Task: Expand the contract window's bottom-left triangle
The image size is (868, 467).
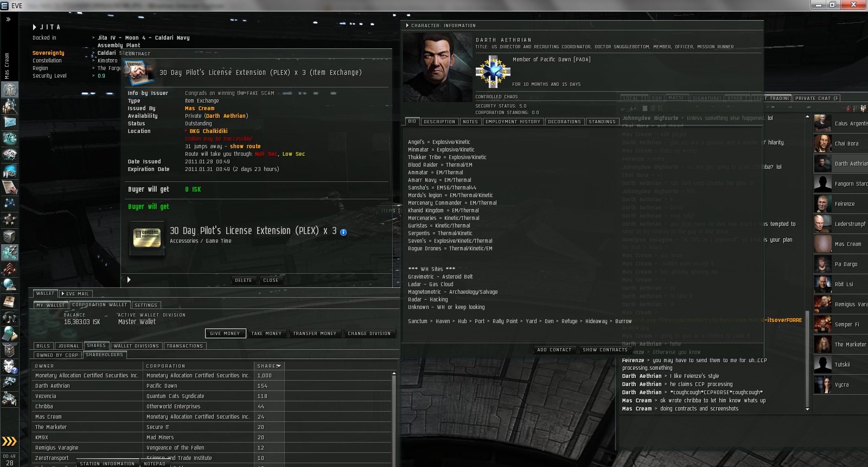Action: [x=129, y=280]
